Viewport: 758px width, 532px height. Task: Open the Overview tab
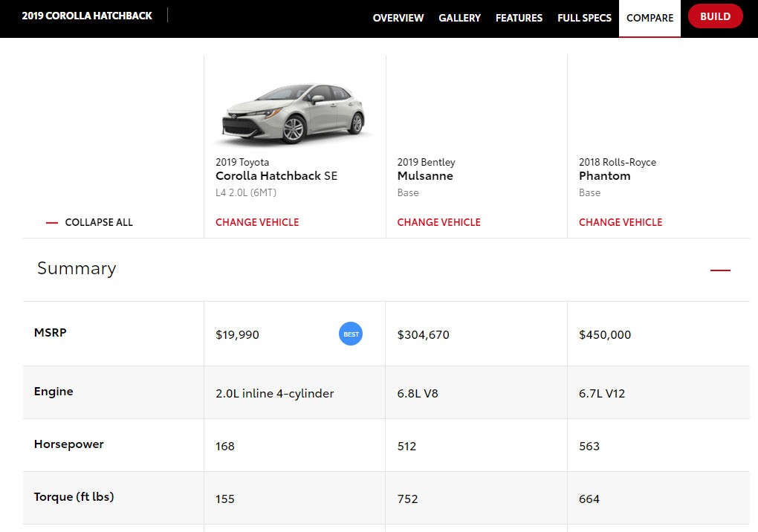[x=398, y=18]
